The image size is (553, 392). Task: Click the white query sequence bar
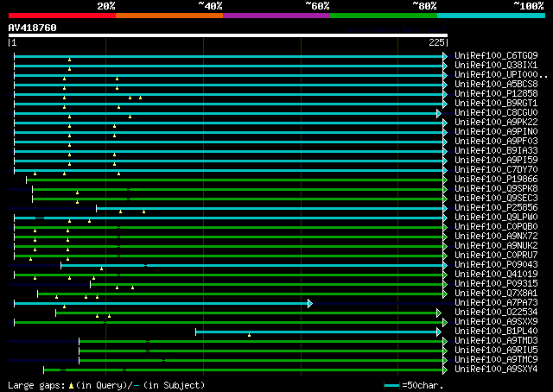(228, 35)
